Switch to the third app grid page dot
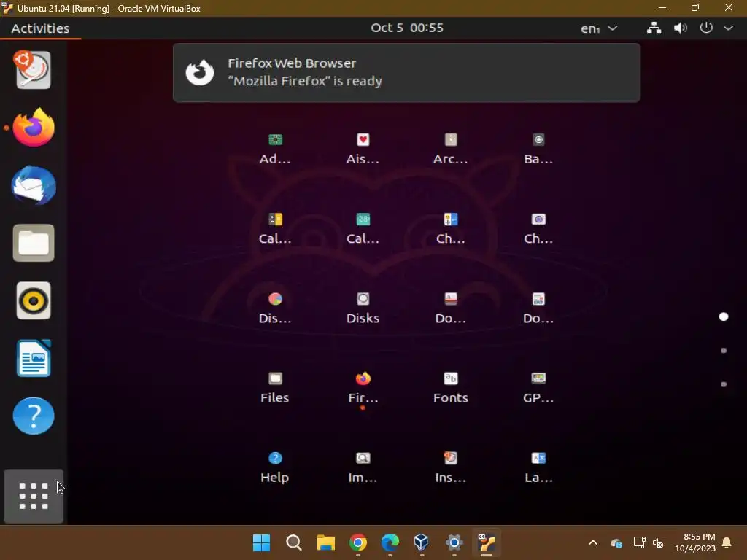Image resolution: width=747 pixels, height=560 pixels. [723, 384]
